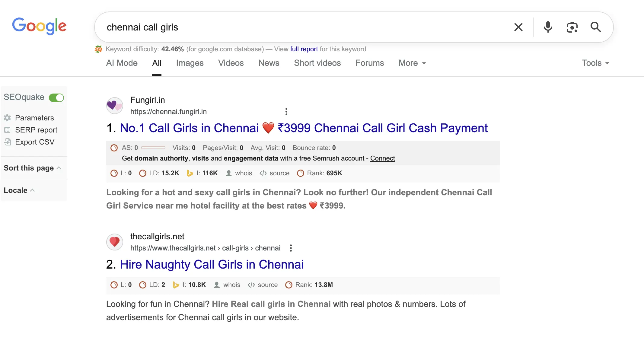Image resolution: width=644 pixels, height=341 pixels.
Task: Click the LD: 15.2K icon
Action: tap(143, 173)
